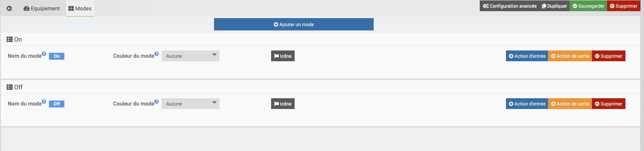Screen dimensions: 644x151
Task: Click the help icon beside On's Nom du mode
Action: (x=44, y=54)
